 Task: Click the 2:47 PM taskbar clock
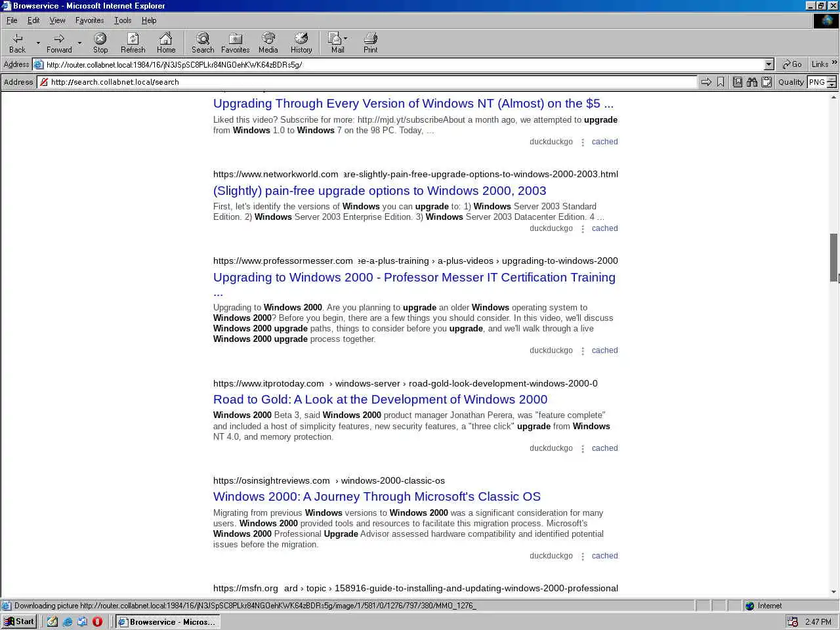tap(818, 621)
